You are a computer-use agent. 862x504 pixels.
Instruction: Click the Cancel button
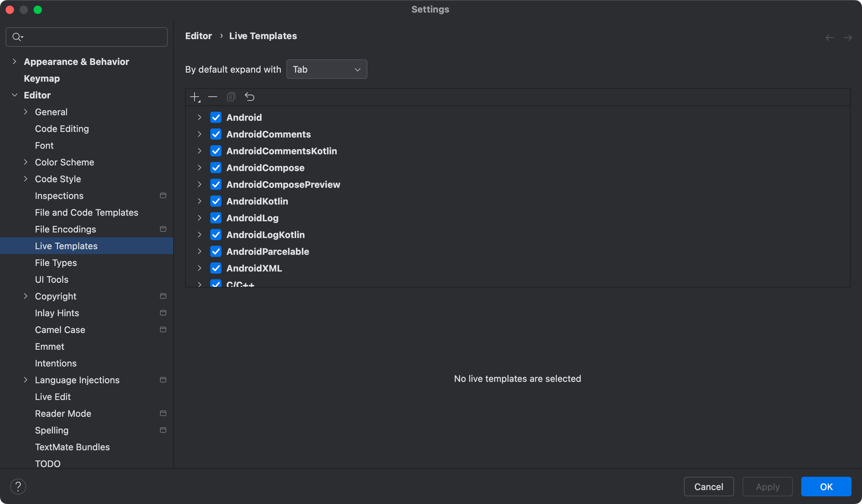[x=709, y=487]
